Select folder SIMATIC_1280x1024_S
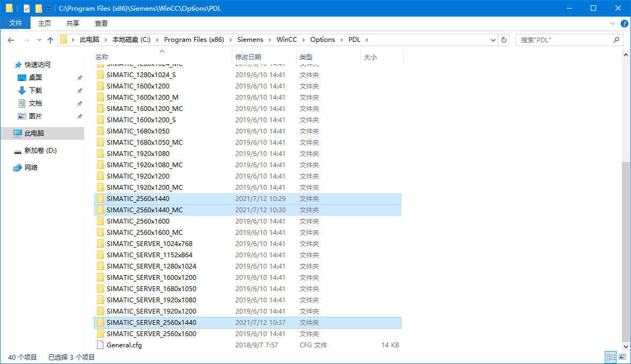 click(x=248, y=75)
